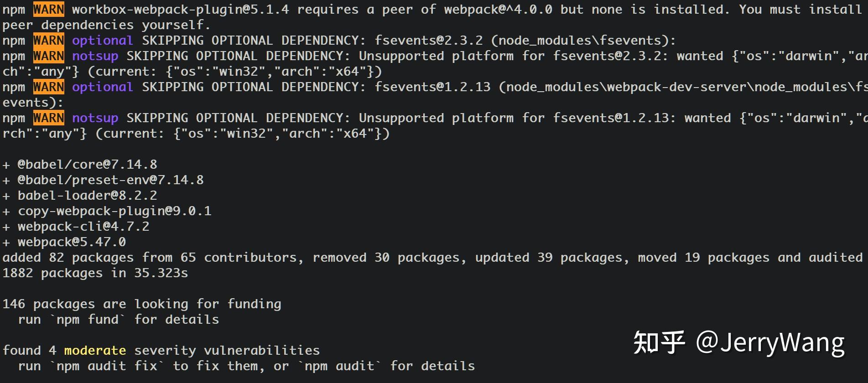The height and width of the screenshot is (383, 868).
Task: Click the first orange WARN label
Action: [x=49, y=9]
